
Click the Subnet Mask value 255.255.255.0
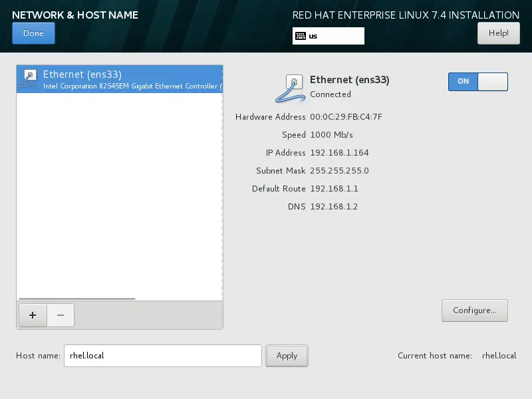[x=339, y=171]
